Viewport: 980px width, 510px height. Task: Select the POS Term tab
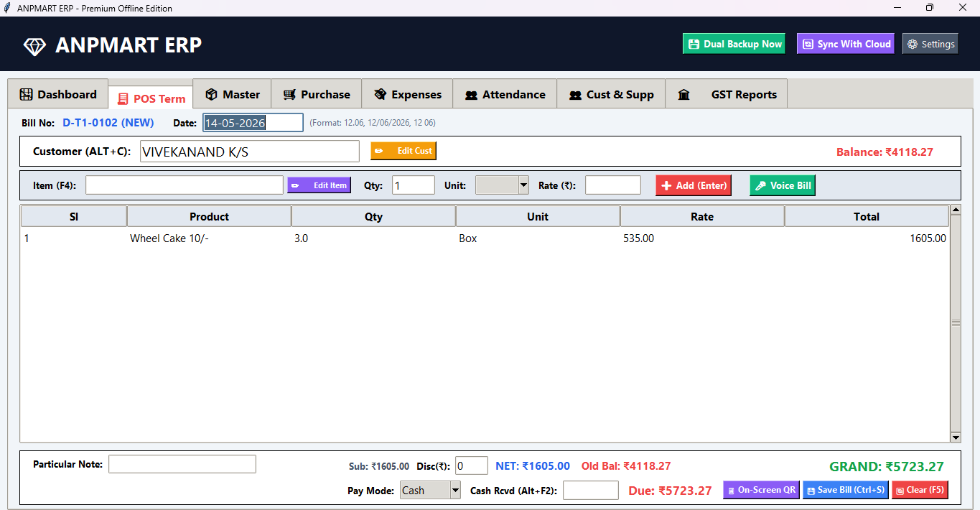pos(151,98)
